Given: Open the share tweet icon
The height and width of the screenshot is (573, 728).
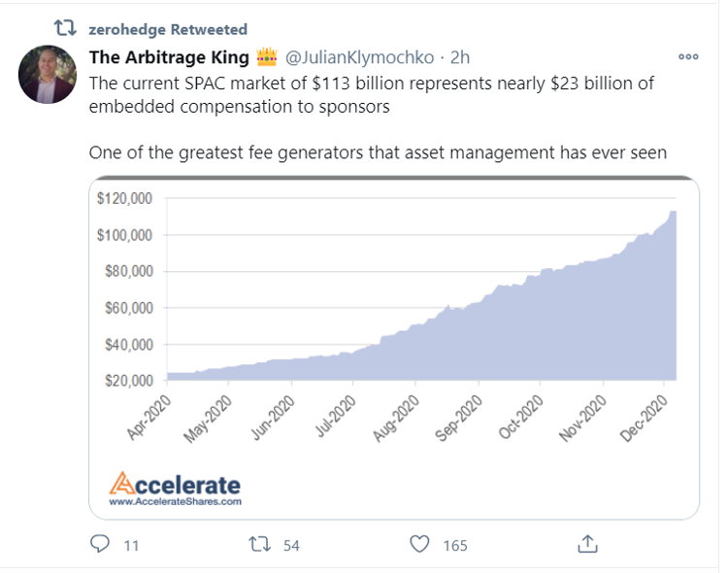Looking at the screenshot, I should tap(586, 543).
